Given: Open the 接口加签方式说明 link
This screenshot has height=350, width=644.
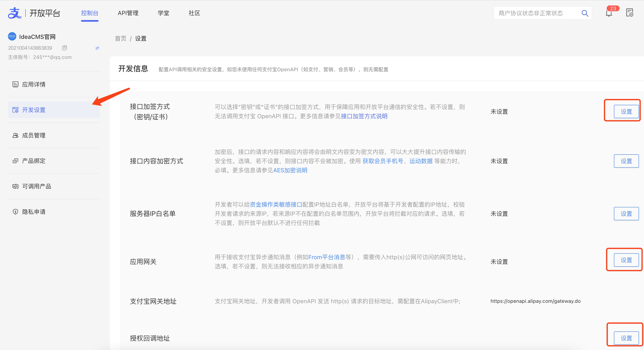Looking at the screenshot, I should (x=364, y=116).
